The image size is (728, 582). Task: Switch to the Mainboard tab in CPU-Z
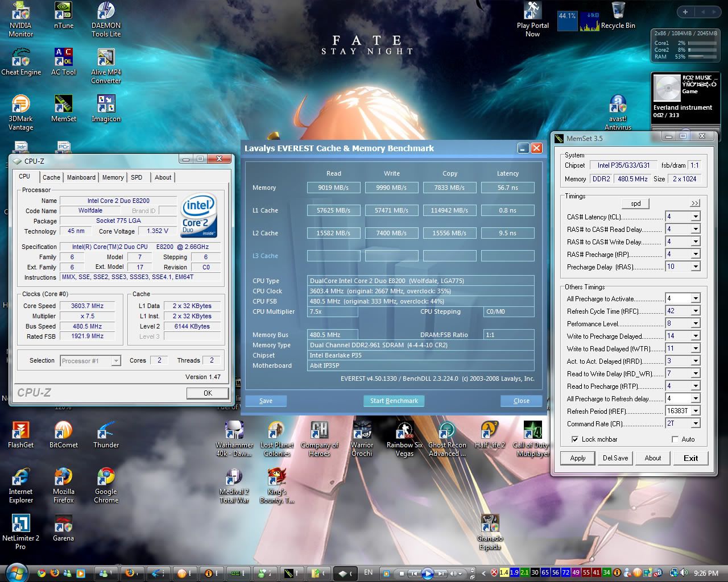[81, 177]
